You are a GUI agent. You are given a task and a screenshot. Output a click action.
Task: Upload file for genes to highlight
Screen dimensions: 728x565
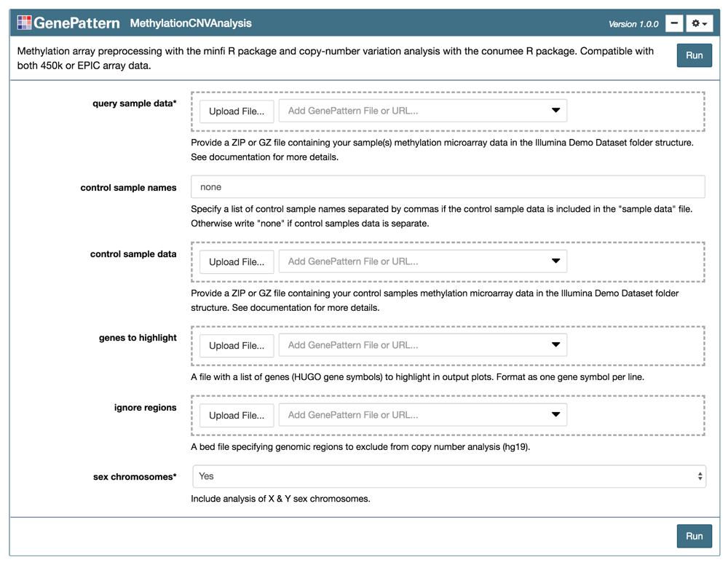(237, 345)
